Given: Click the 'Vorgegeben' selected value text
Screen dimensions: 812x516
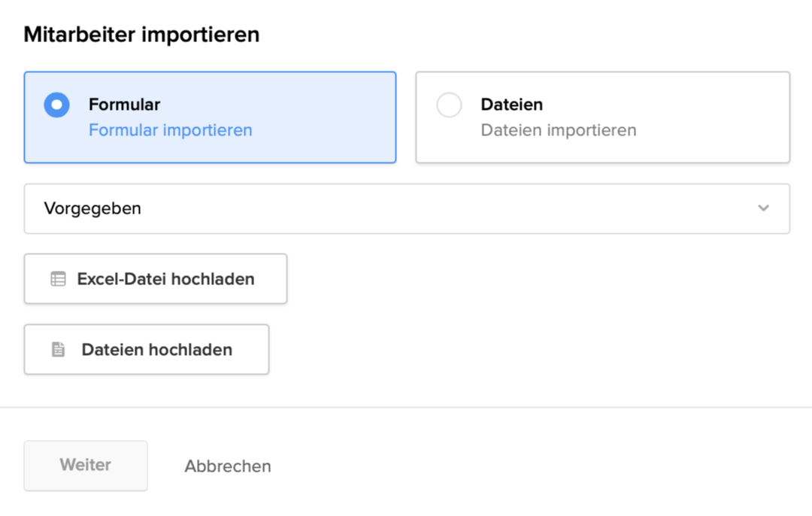Looking at the screenshot, I should pos(92,208).
